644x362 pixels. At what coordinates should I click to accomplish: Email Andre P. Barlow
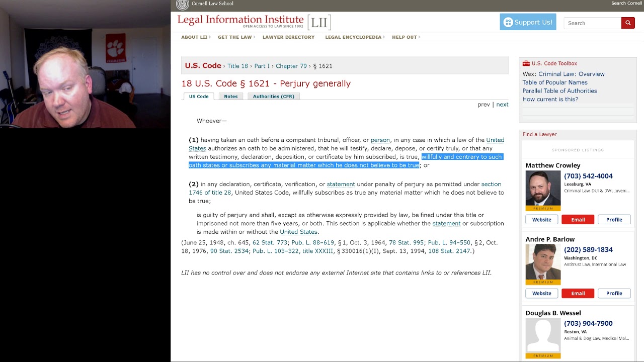click(x=578, y=294)
